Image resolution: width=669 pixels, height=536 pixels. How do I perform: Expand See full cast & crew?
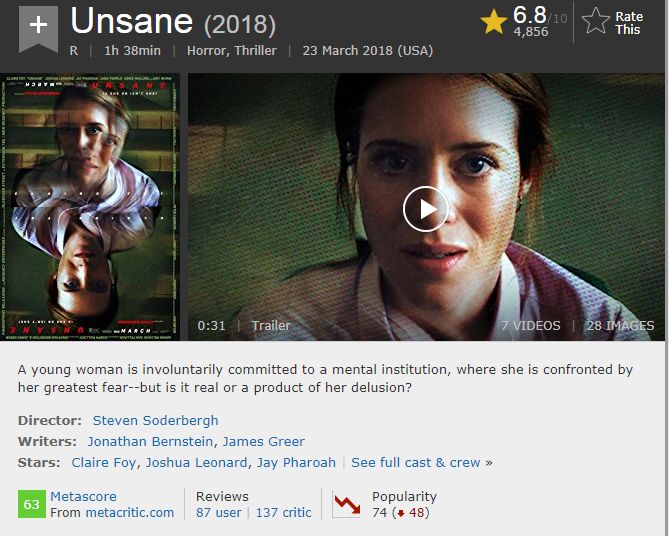coord(416,463)
